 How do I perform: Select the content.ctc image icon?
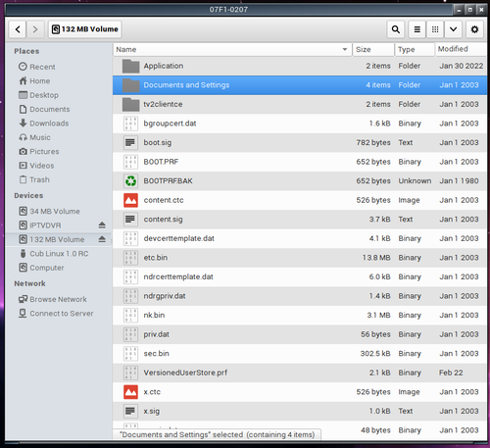(130, 200)
